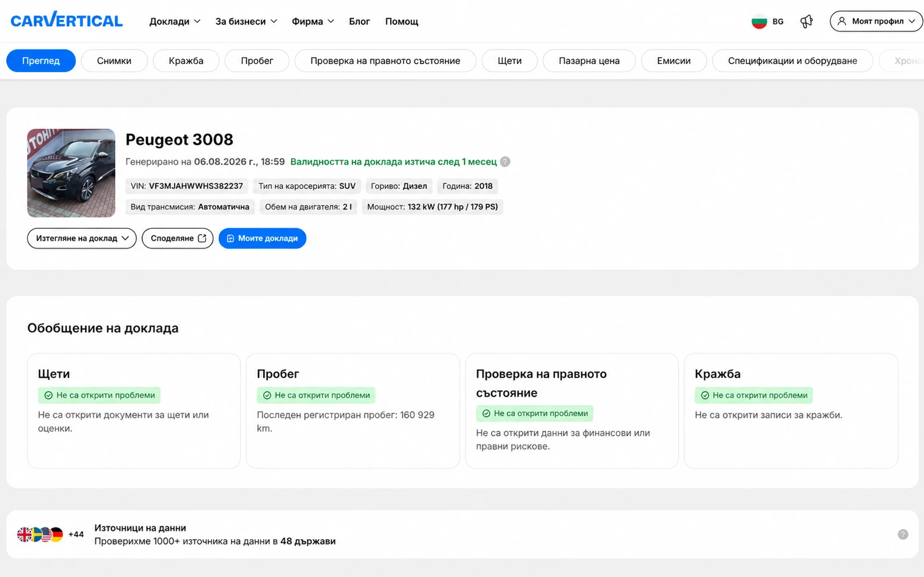Open Проверка на правното състояние tab
The image size is (924, 577).
point(385,61)
